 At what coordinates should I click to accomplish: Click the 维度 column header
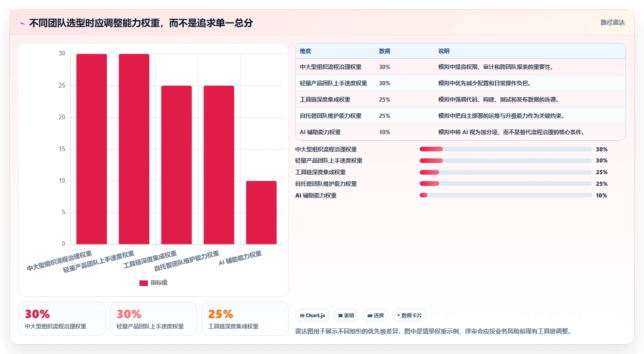[305, 51]
